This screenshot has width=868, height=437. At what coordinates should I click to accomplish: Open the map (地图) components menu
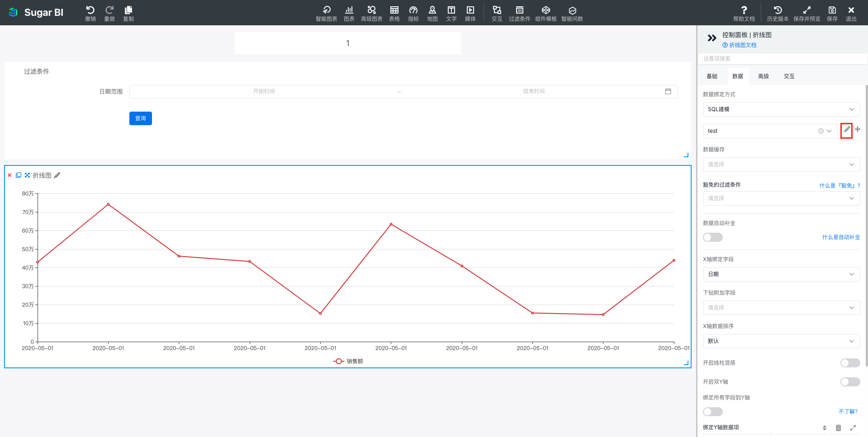432,13
